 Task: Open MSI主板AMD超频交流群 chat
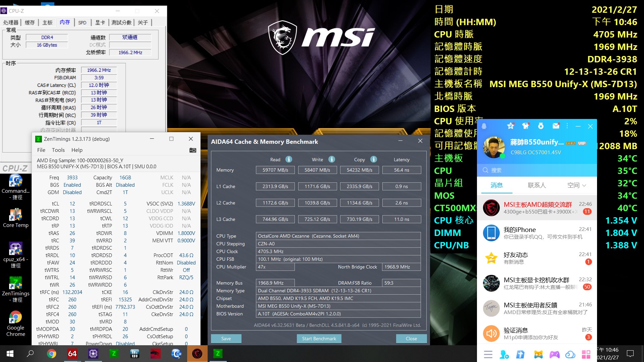(537, 208)
